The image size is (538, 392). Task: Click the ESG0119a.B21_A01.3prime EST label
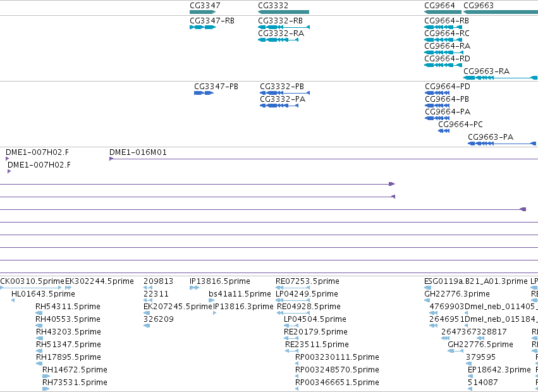476,281
